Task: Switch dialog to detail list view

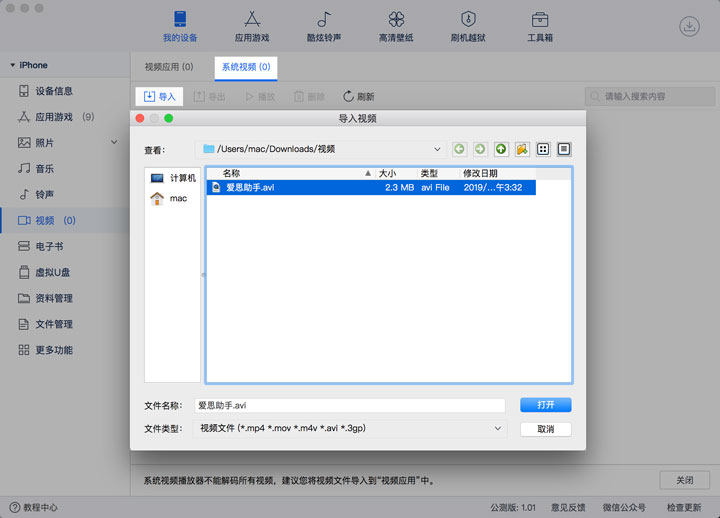Action: [x=564, y=149]
